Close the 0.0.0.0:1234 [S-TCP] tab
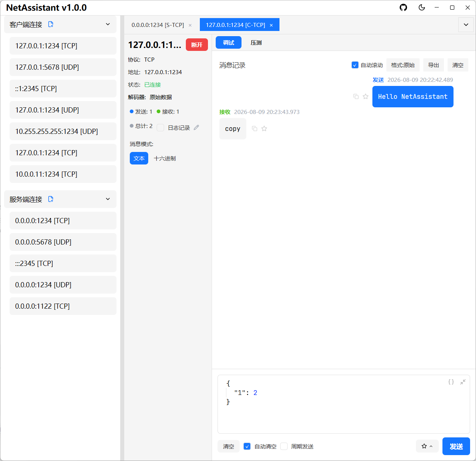Screen dimensions: 476x461 (190, 25)
